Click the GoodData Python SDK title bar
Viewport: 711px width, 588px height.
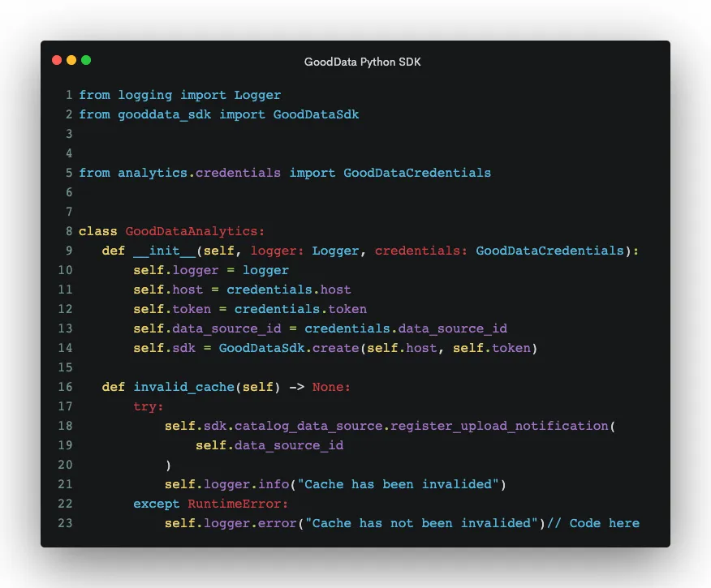[363, 61]
